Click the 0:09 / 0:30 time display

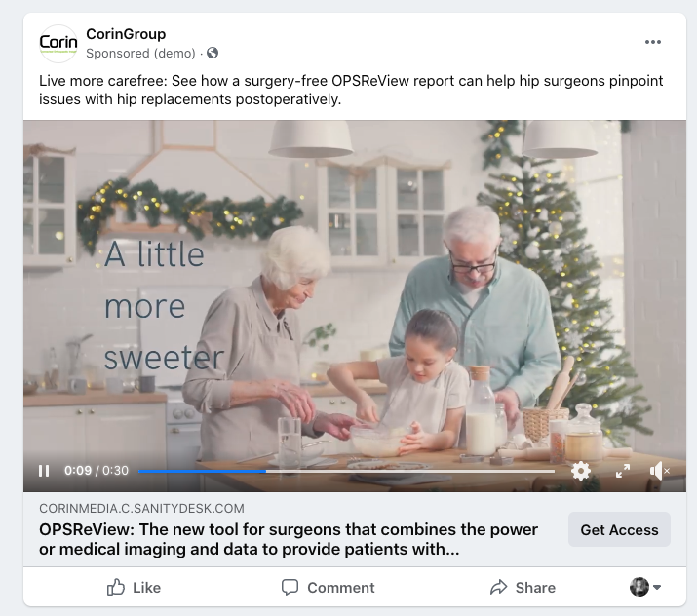(96, 471)
